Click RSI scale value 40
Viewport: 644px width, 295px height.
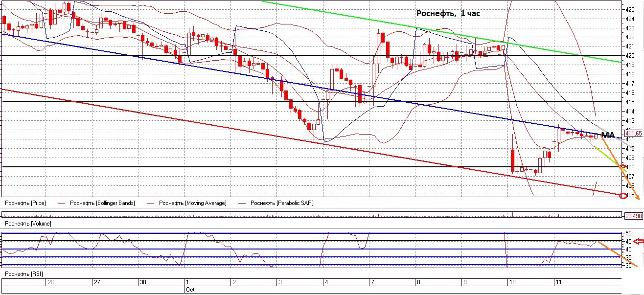click(x=629, y=249)
